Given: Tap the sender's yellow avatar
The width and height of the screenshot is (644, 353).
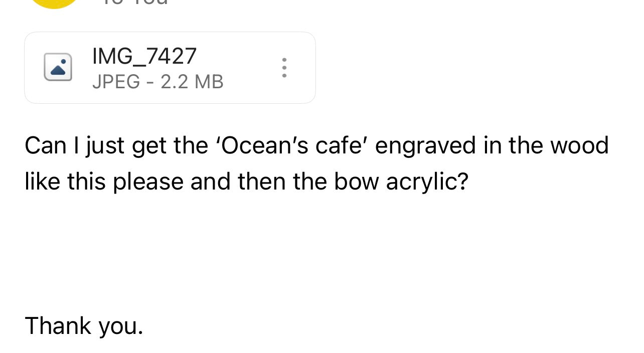Looking at the screenshot, I should coord(54,3).
